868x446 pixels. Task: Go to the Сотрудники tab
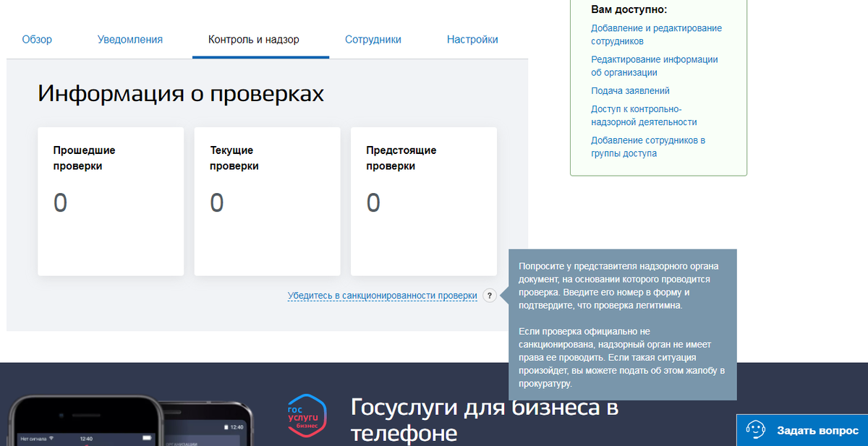pos(373,40)
